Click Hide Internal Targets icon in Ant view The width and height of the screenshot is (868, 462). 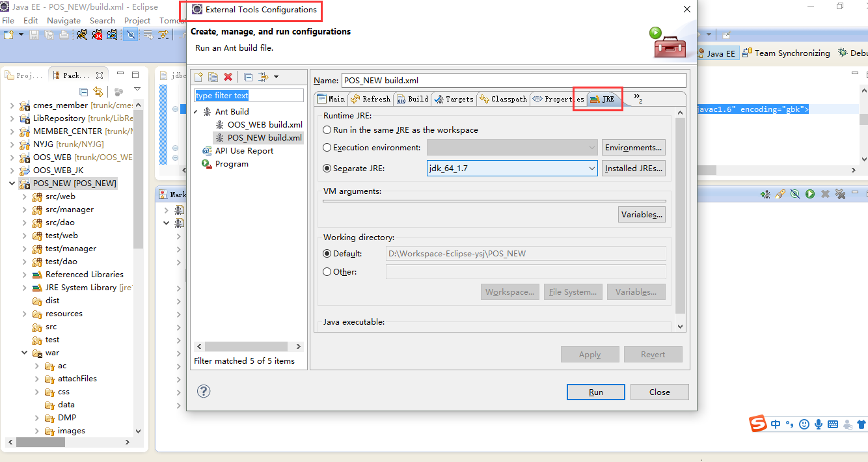click(x=795, y=194)
